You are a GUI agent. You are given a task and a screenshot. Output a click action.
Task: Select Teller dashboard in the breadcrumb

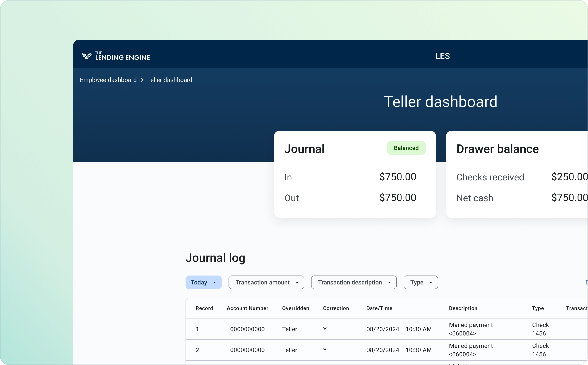[x=170, y=80]
